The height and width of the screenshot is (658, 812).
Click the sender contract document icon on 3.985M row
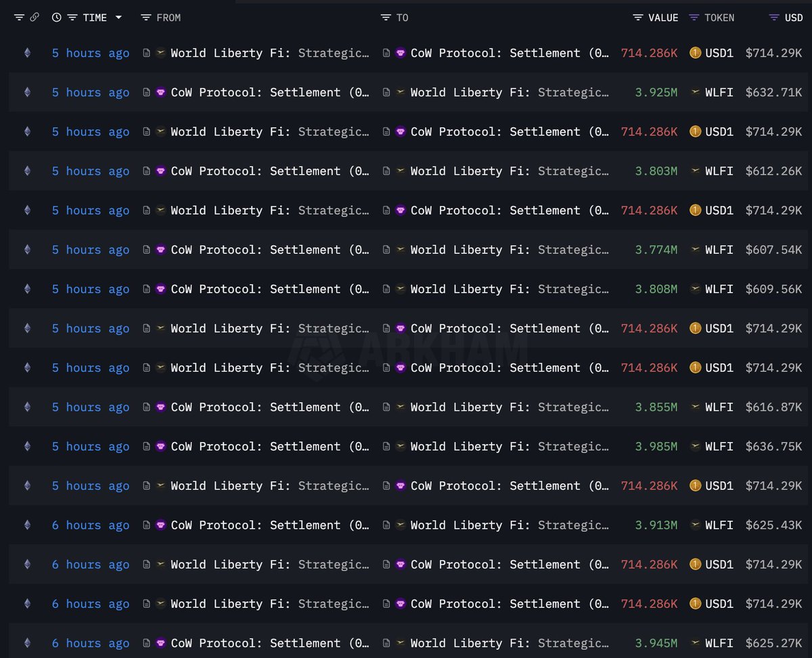point(146,447)
